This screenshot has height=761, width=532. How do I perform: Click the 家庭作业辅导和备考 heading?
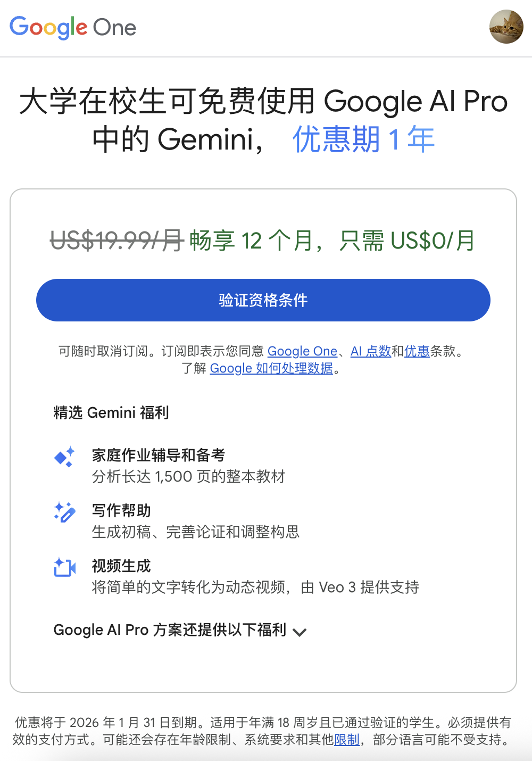tap(159, 455)
